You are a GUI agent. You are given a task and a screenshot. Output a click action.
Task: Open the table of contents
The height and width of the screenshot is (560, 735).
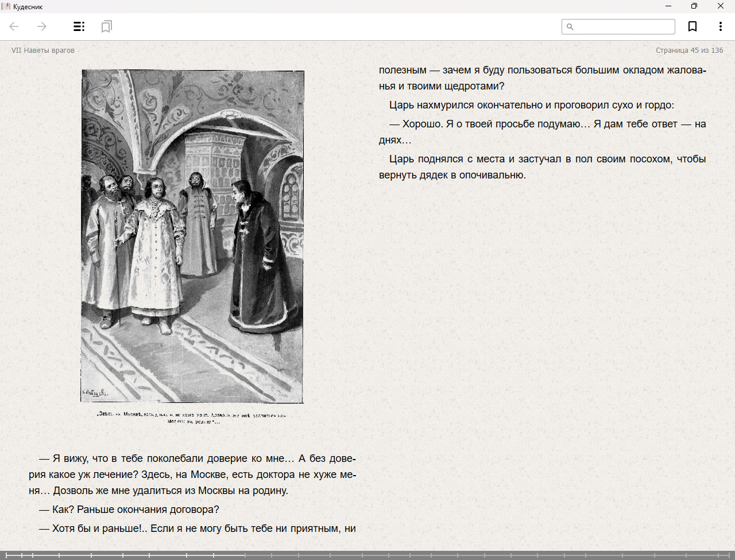79,26
